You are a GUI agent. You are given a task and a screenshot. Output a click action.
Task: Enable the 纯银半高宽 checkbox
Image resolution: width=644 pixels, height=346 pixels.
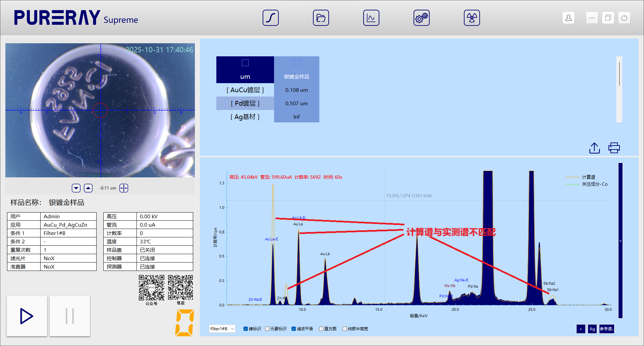coord(344,329)
